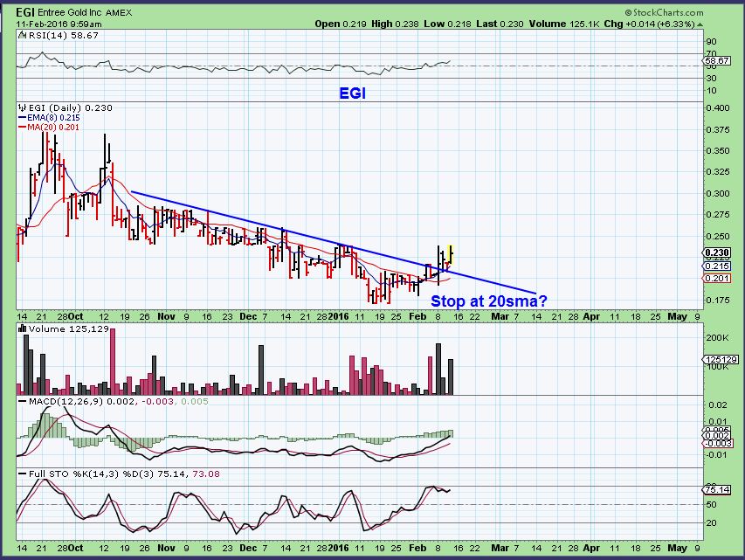
Task: Click the blue EMA(8) legend line marker
Action: click(x=23, y=117)
